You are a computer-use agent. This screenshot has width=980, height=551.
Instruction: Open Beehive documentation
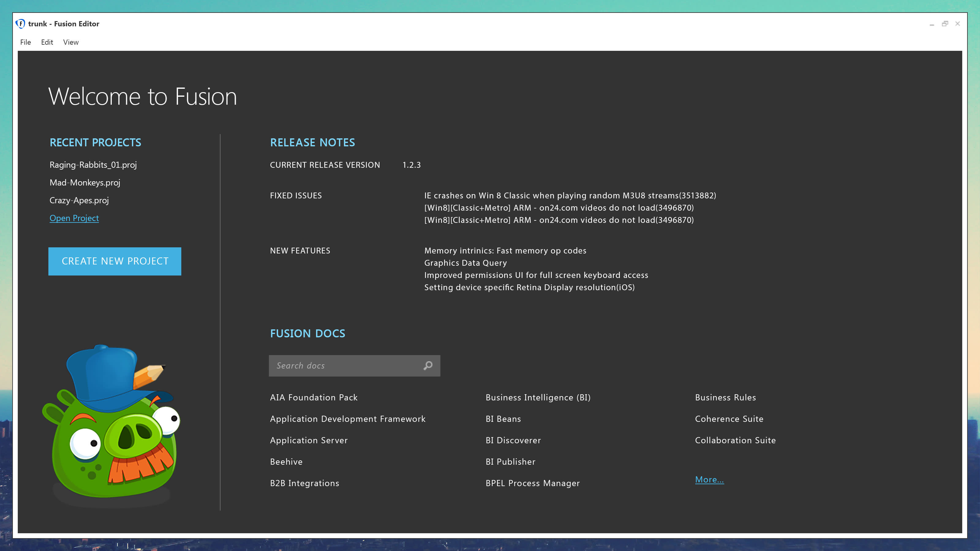286,462
